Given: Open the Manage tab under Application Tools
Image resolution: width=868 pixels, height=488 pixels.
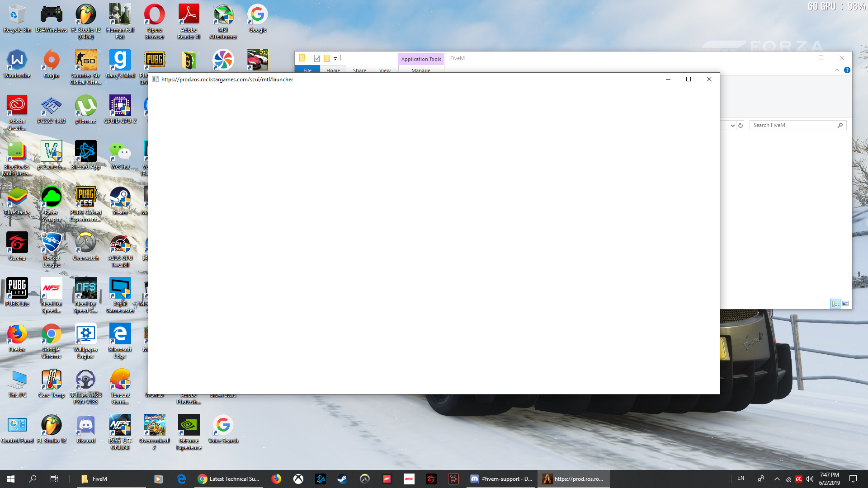Looking at the screenshot, I should coord(420,70).
